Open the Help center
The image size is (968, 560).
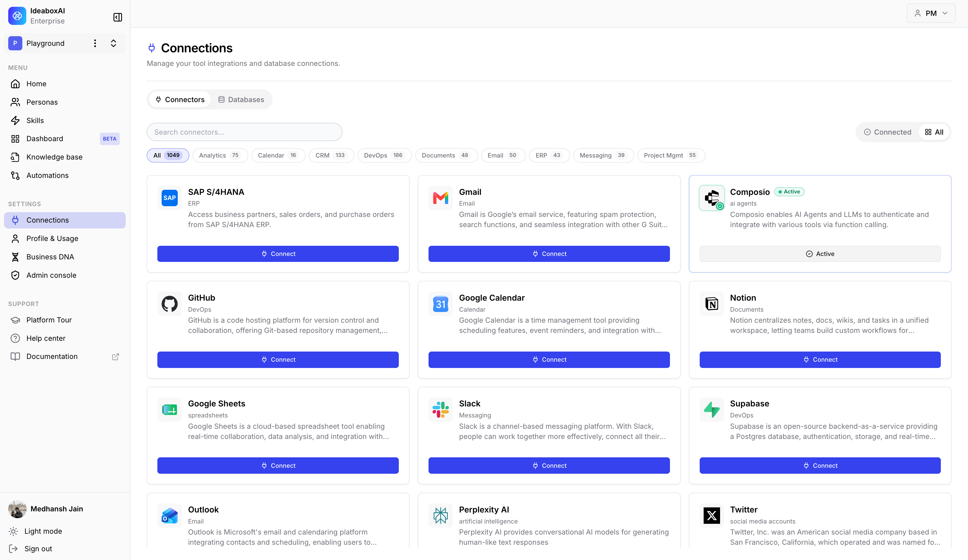[x=65, y=338]
